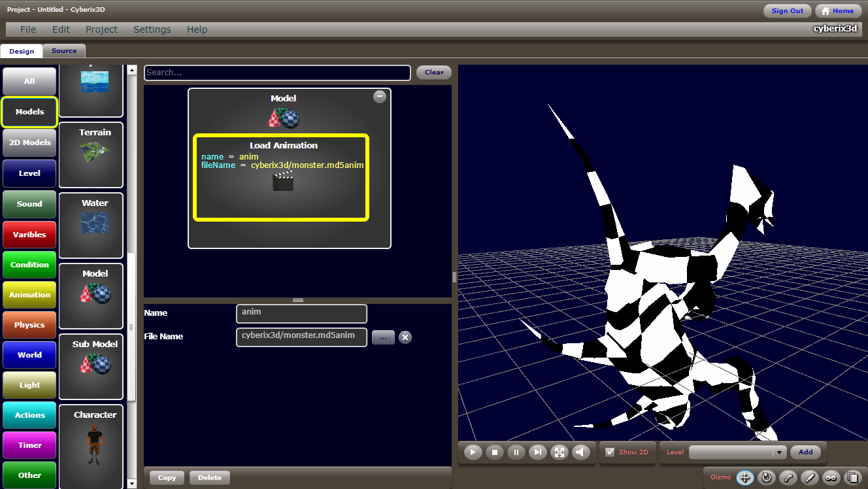Screen dimensions: 868x489
Task: Pause the scene playback
Action: [x=516, y=452]
